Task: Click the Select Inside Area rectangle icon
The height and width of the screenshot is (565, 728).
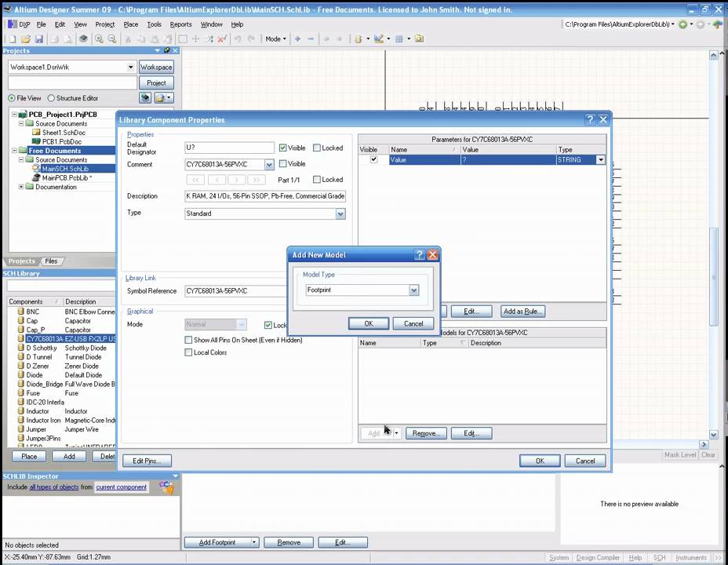Action: tap(183, 39)
